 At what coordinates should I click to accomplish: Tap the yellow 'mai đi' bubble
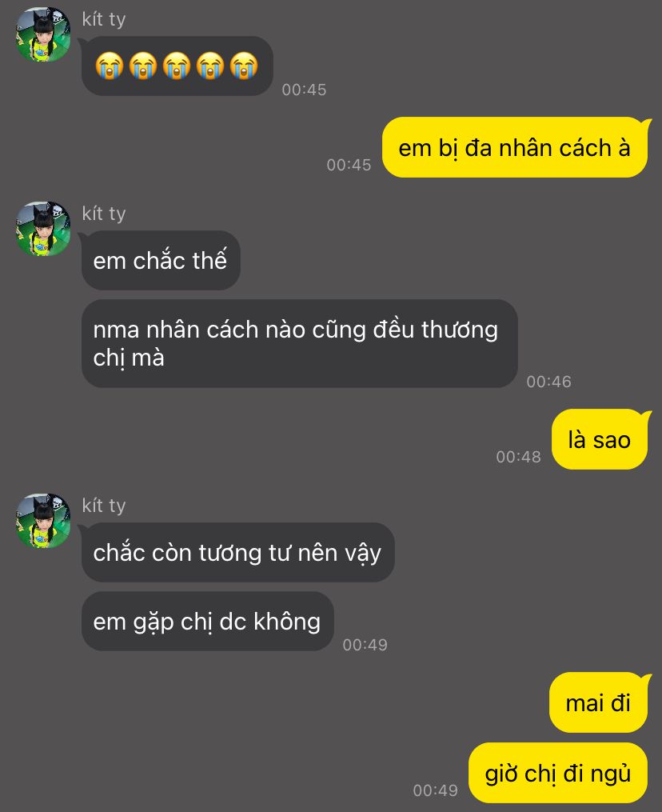coord(598,702)
